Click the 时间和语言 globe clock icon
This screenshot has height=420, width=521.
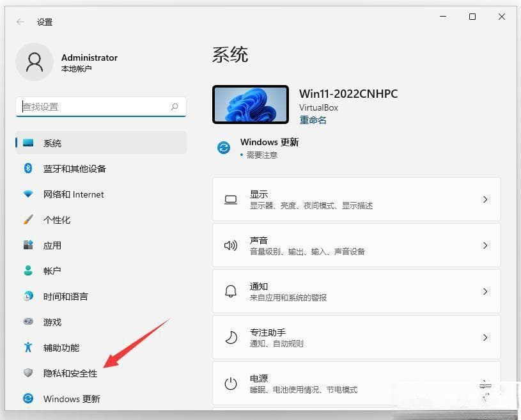click(x=28, y=296)
